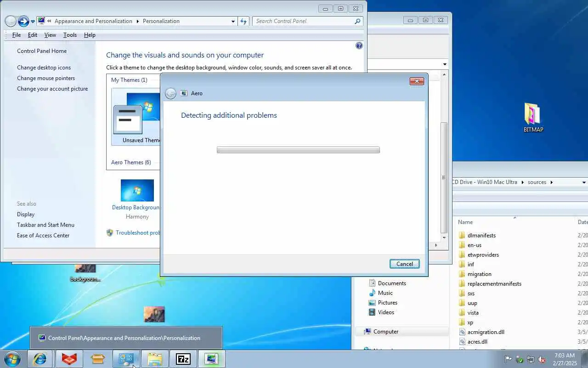The height and width of the screenshot is (368, 588).
Task: Open the BITMAP folder on the desktop
Action: [533, 117]
